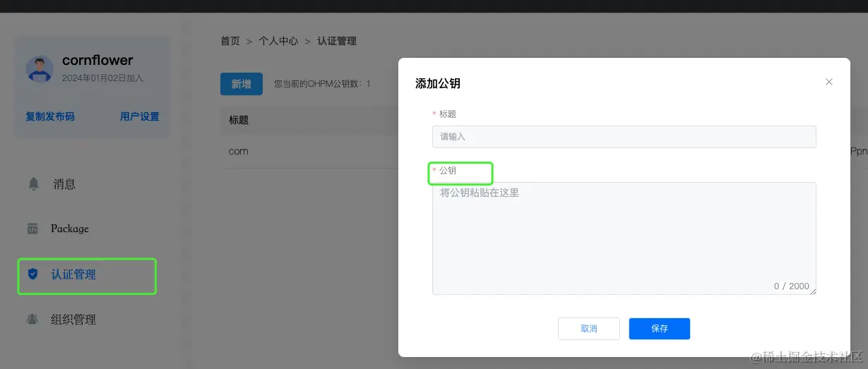The width and height of the screenshot is (868, 369).
Task: Click the 复制发布码 link
Action: tap(50, 116)
